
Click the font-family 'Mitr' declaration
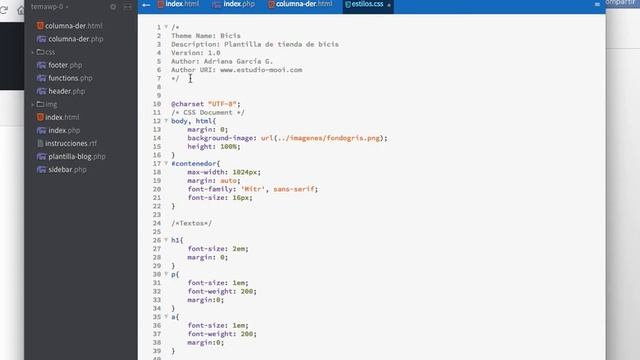(x=253, y=189)
